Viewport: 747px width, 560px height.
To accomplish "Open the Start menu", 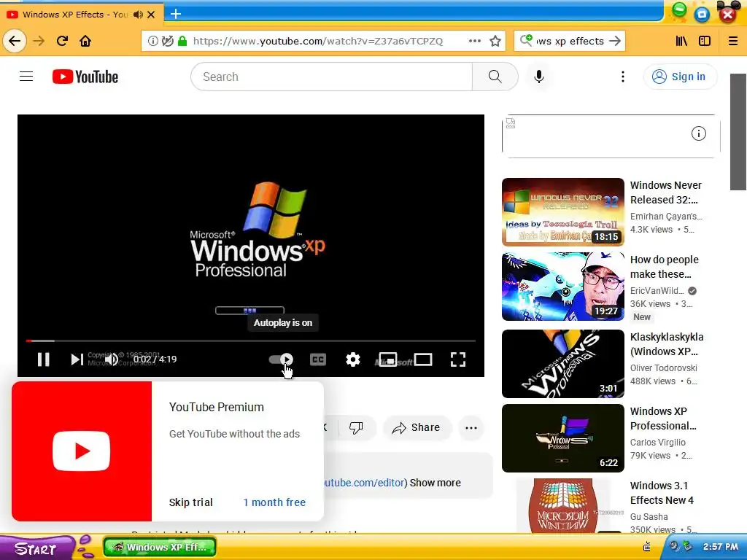I will [36, 548].
